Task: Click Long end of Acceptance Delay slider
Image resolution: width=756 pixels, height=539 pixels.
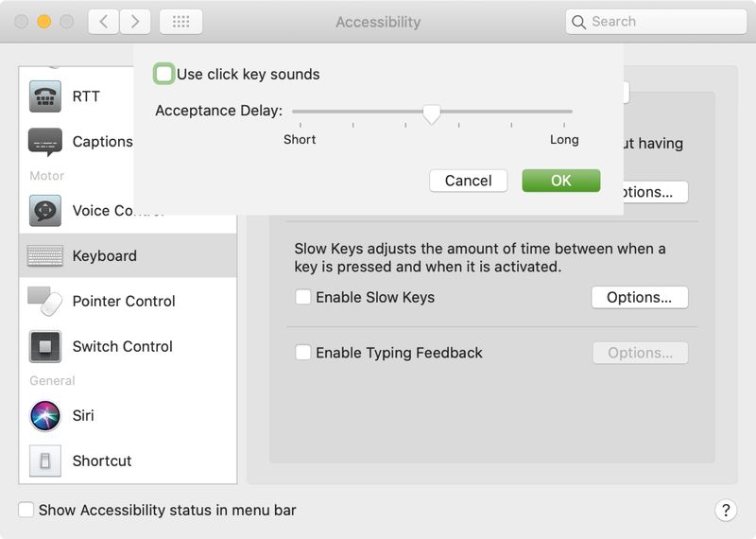Action: pyautogui.click(x=564, y=112)
